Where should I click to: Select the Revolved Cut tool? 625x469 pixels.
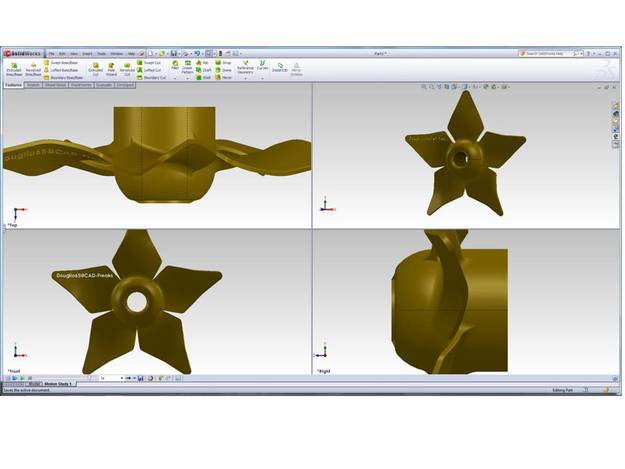(x=127, y=69)
